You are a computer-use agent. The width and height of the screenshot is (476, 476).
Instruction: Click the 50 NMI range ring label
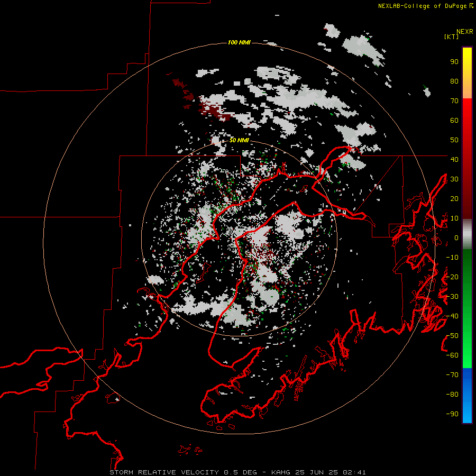click(x=239, y=140)
